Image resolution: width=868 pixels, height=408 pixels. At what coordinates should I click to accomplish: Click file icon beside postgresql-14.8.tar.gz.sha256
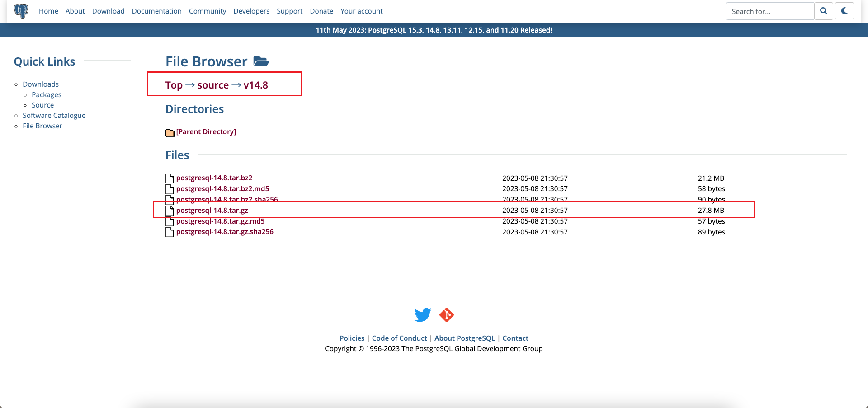click(170, 232)
